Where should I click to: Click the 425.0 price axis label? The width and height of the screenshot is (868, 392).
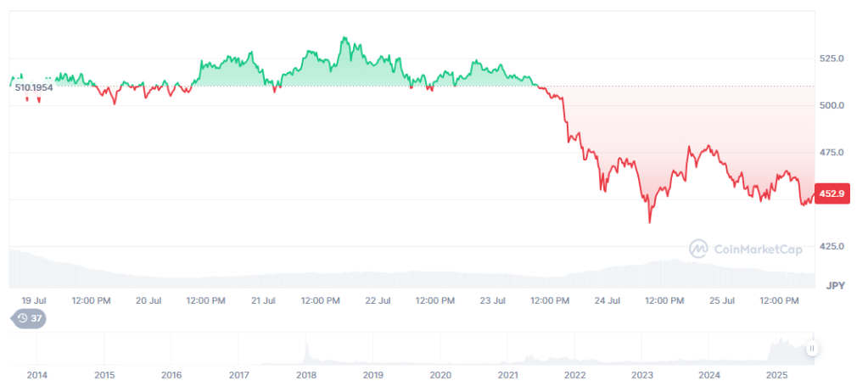[x=831, y=246]
